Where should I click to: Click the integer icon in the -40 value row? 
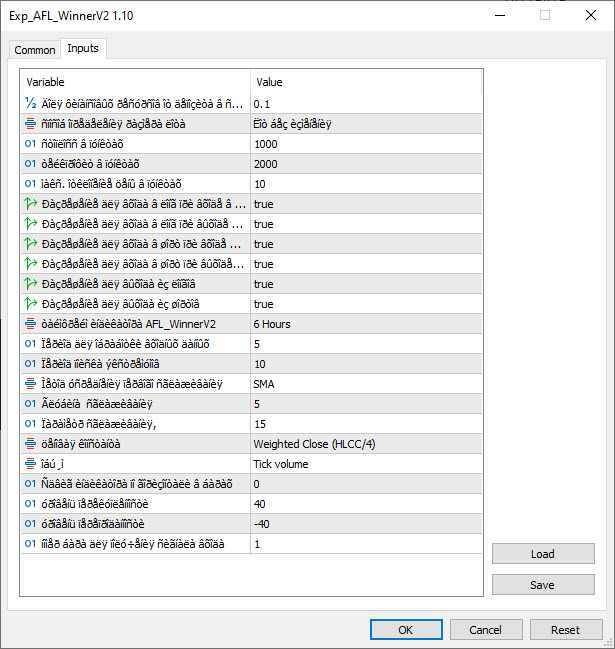coord(31,524)
